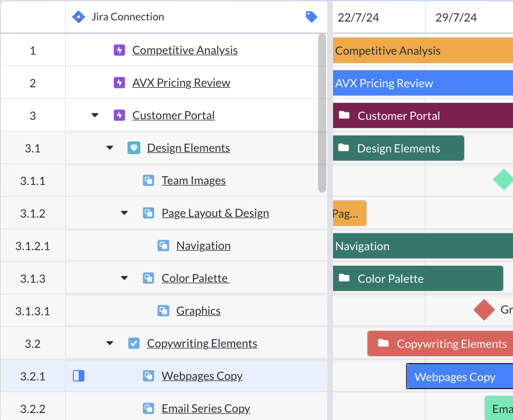The height and width of the screenshot is (420, 513).
Task: Select the red Copywriting Elements Gantt bar
Action: (x=440, y=344)
